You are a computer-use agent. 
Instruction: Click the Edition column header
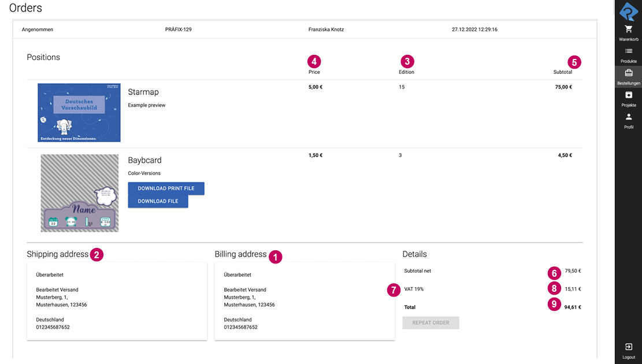coord(406,72)
